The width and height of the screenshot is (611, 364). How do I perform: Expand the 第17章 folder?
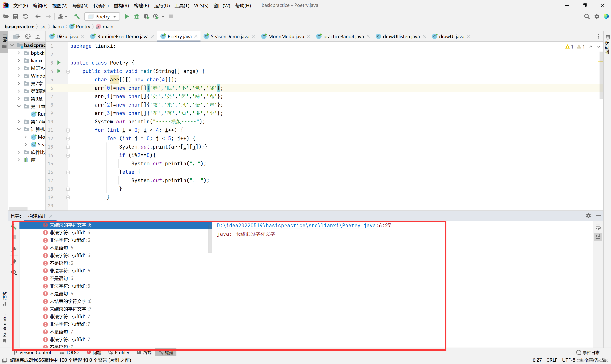[19, 121]
